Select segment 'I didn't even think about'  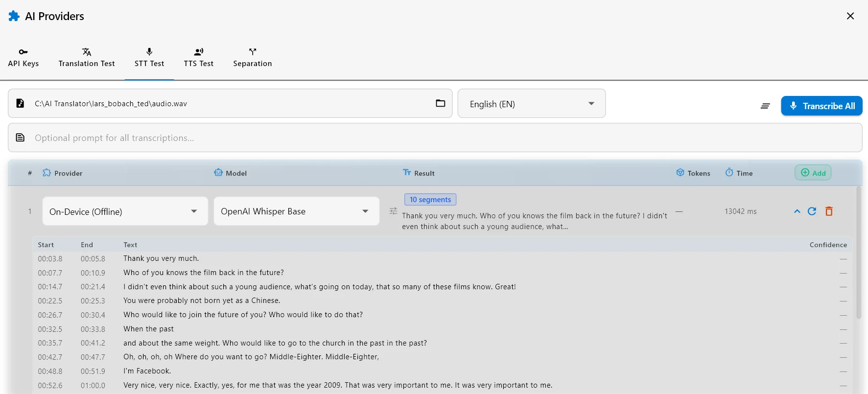pyautogui.click(x=320, y=287)
